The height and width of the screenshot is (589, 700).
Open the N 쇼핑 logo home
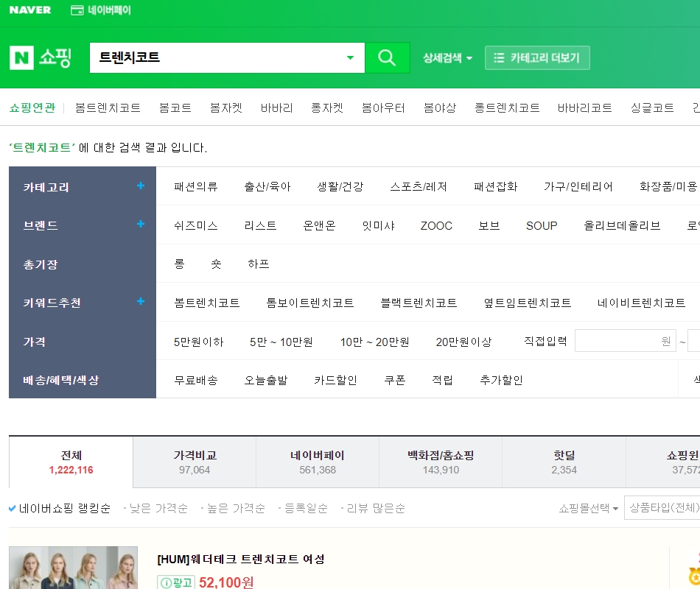click(41, 57)
